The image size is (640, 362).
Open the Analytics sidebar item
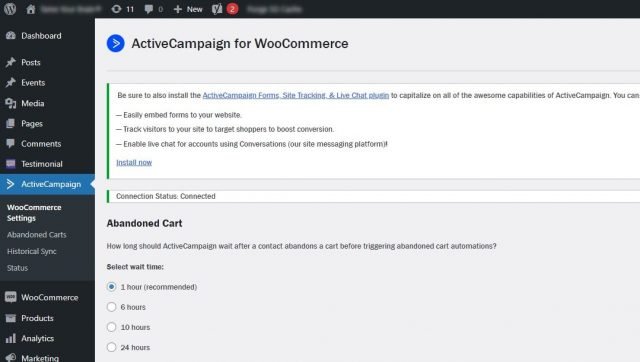pos(37,338)
